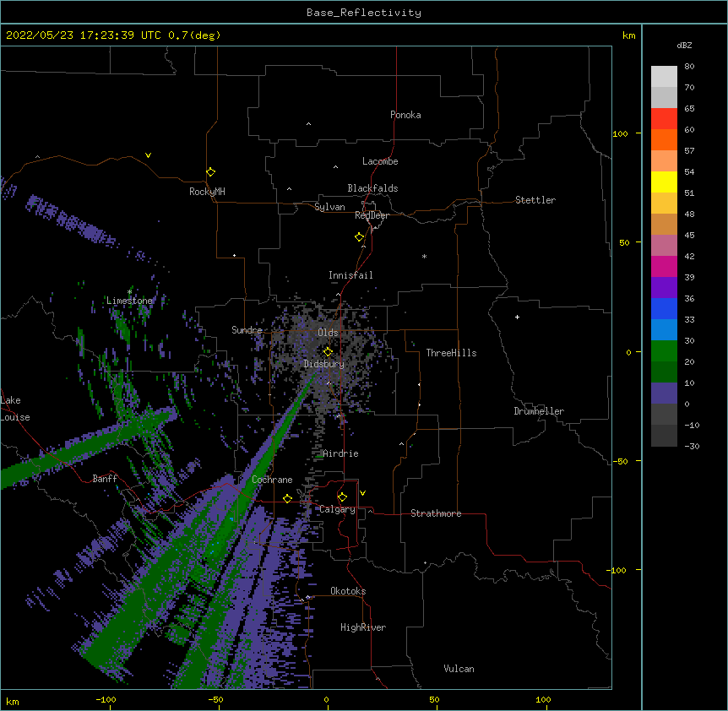Click the yellow station marker near RockyMH

pyautogui.click(x=210, y=171)
